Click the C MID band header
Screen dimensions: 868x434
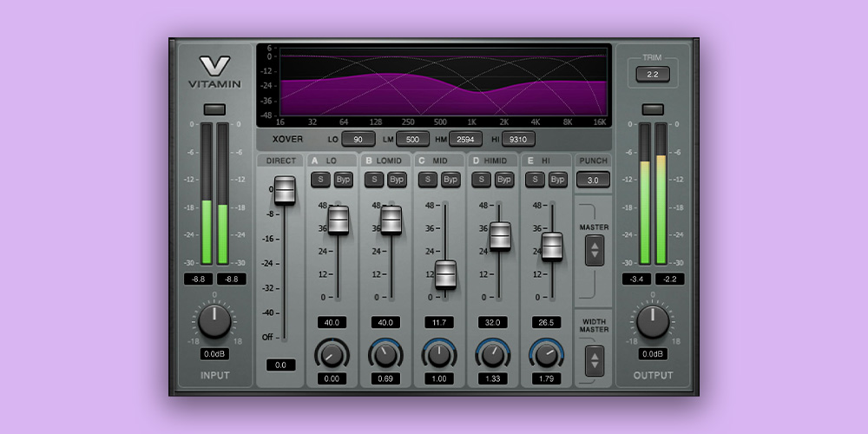439,161
